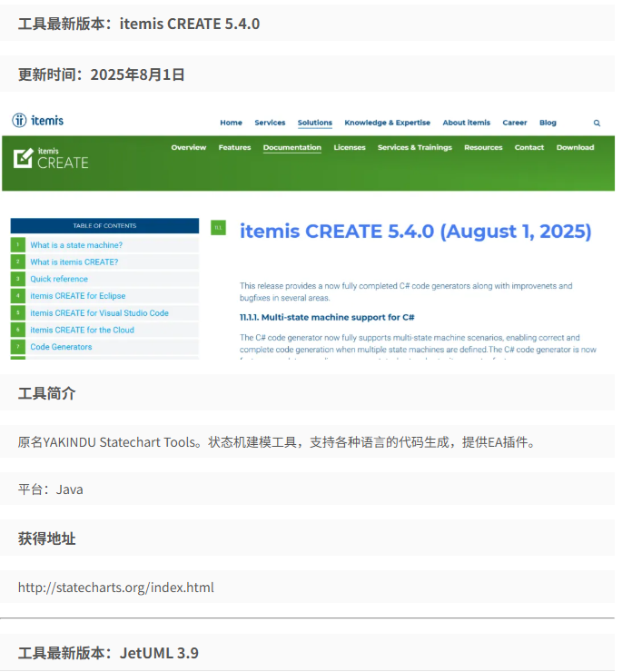
Task: Click the statecharts.org/index.html address
Action: click(115, 588)
